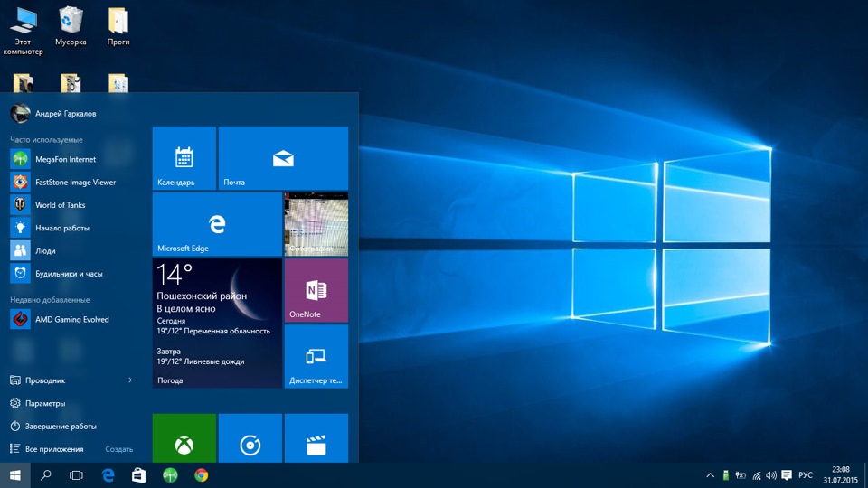Open clock showing 23:08
This screenshot has width=868, height=488.
(x=840, y=475)
